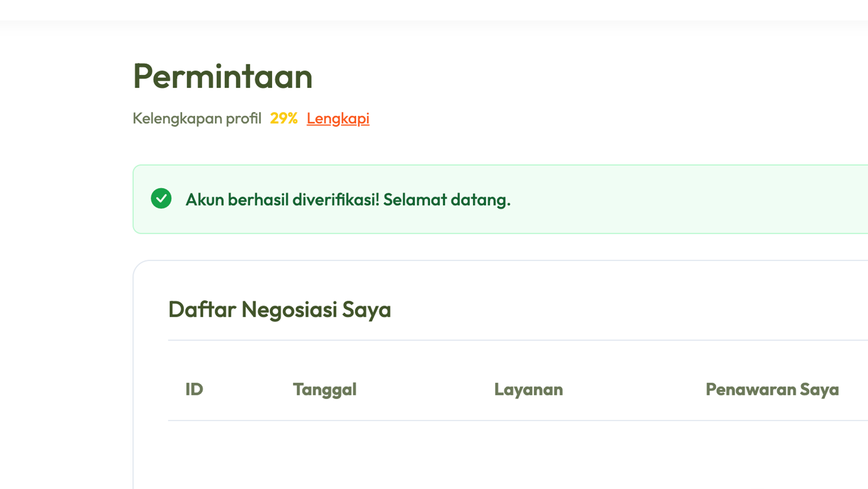Viewport: 868px width, 489px height.
Task: Click the Permintaan page heading
Action: [222, 76]
